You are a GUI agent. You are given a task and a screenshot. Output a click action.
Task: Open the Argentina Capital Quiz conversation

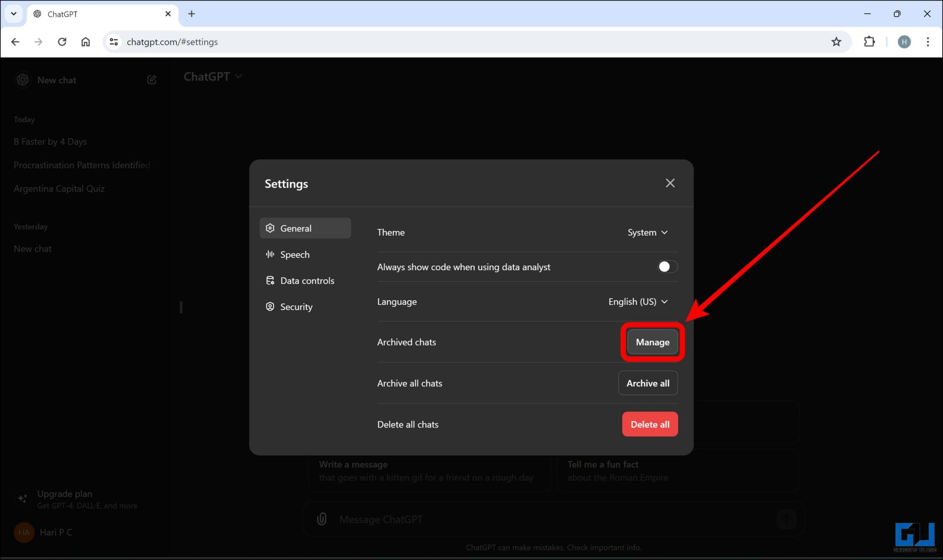[x=59, y=188]
